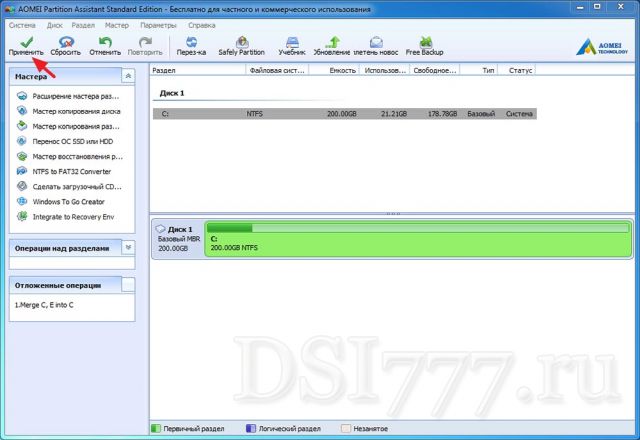Click the Повторить (Redo) arrow icon
This screenshot has height=440, width=640.
click(145, 41)
